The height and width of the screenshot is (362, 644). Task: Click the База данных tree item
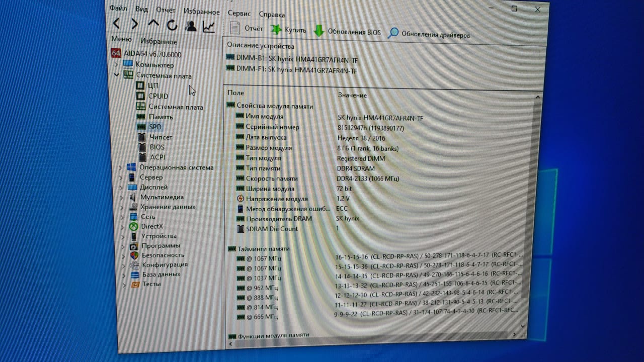pyautogui.click(x=155, y=275)
